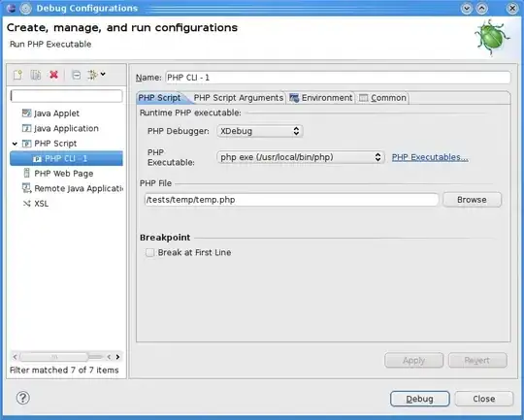Switch to the Environment tab
524x420 pixels.
tap(320, 98)
